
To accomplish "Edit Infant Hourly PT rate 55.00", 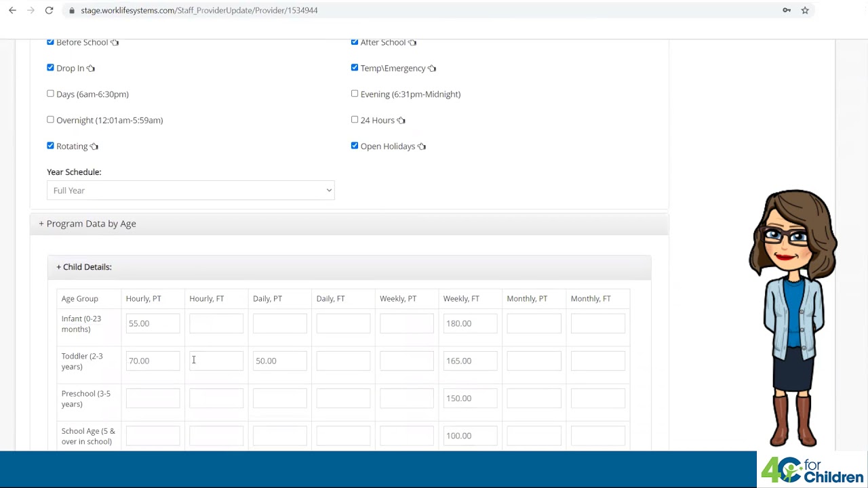I will 153,323.
